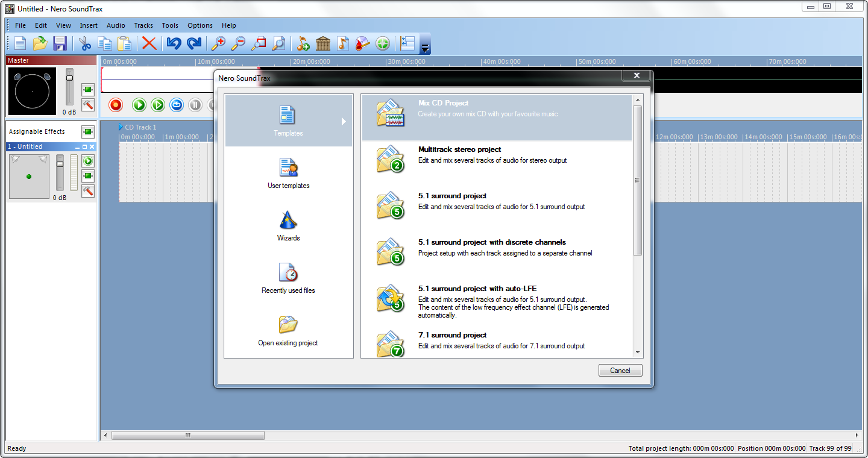Open the Audio menu
The width and height of the screenshot is (868, 458).
(x=116, y=25)
